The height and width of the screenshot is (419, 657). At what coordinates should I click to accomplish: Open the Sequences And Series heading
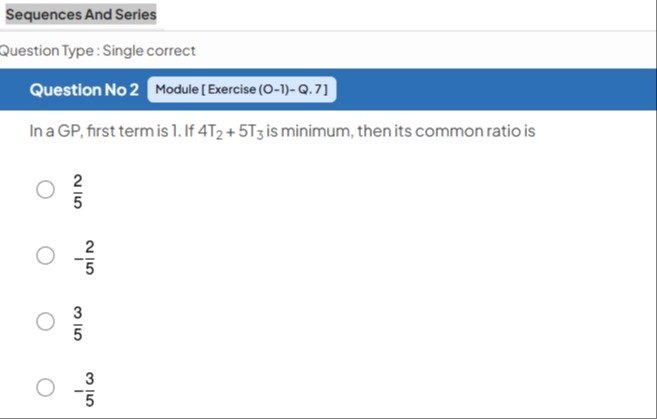point(81,14)
